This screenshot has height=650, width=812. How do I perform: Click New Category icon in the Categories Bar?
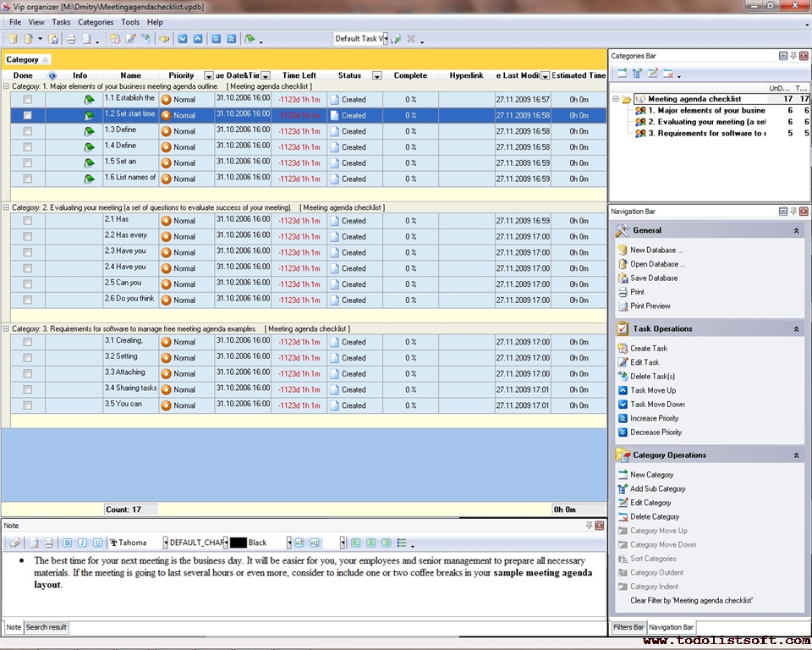[622, 74]
